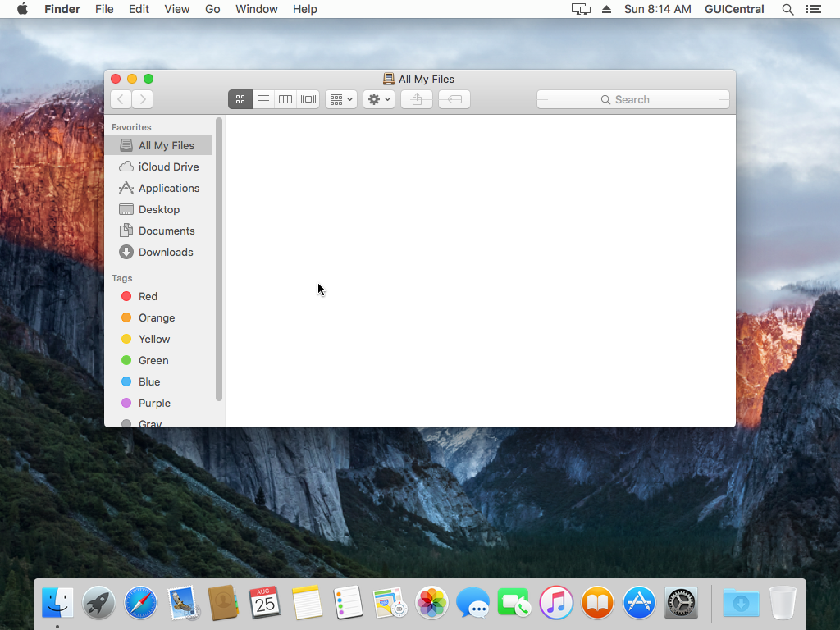
Task: Open Downloads folder in sidebar
Action: (x=158, y=253)
